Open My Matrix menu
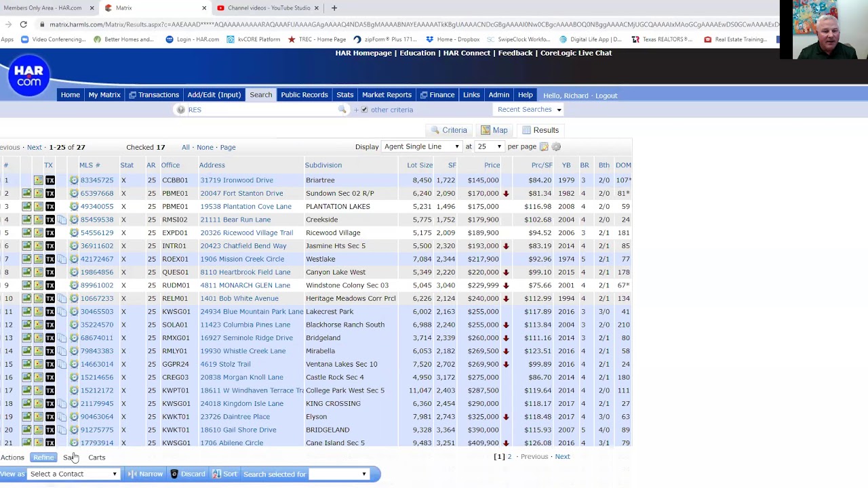This screenshot has width=868, height=488. (104, 95)
